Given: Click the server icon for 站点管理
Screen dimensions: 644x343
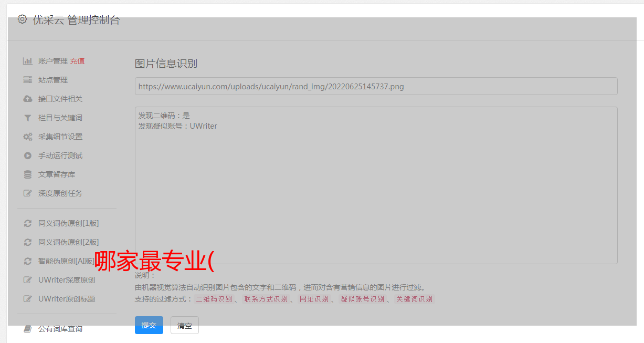Looking at the screenshot, I should tap(28, 80).
